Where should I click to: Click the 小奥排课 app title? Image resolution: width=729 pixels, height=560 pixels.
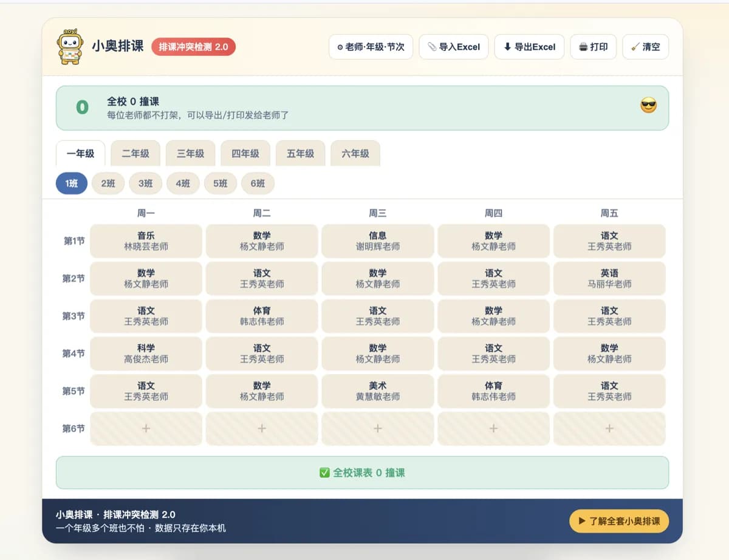(118, 46)
